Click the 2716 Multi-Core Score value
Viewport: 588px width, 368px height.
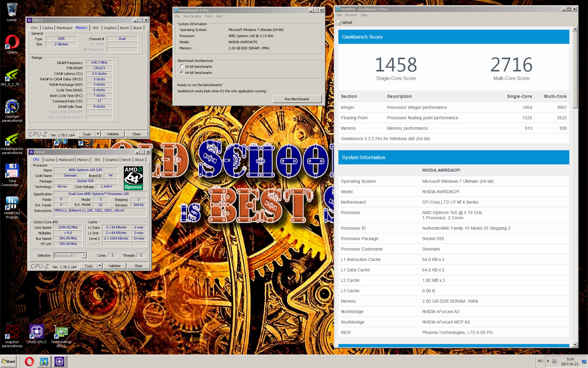coord(511,65)
